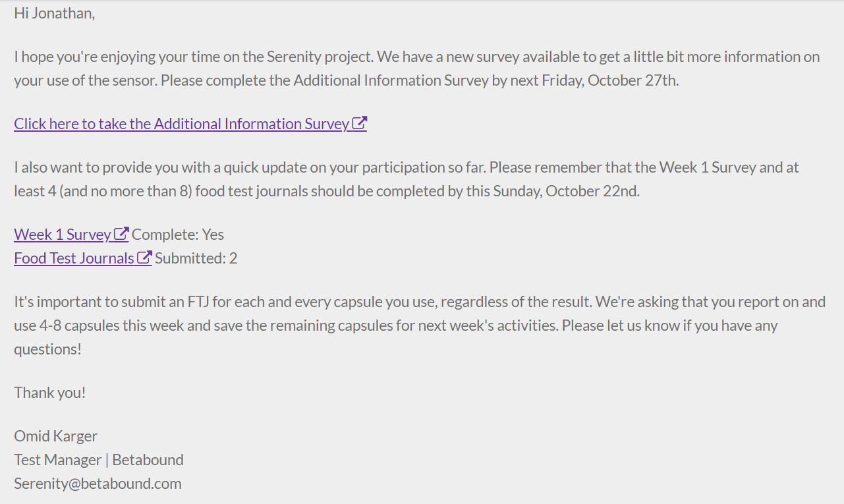
Task: Open the Additional Information Survey link
Action: pos(181,124)
